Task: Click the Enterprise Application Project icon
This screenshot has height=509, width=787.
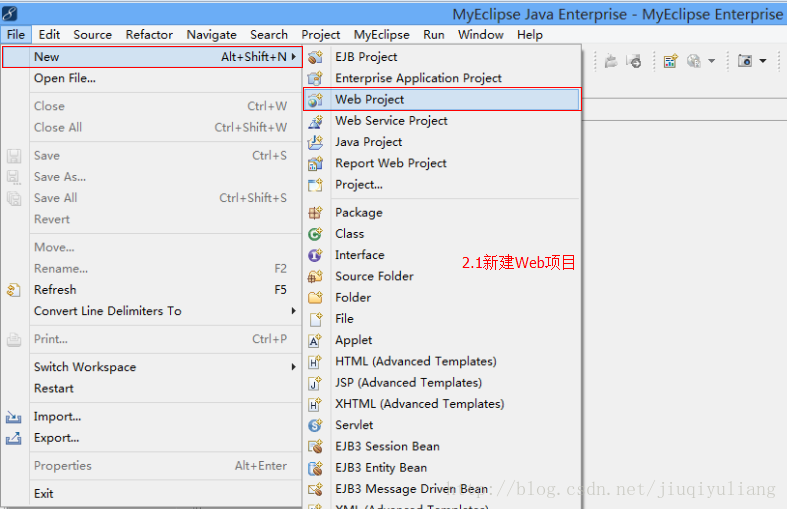Action: point(315,78)
